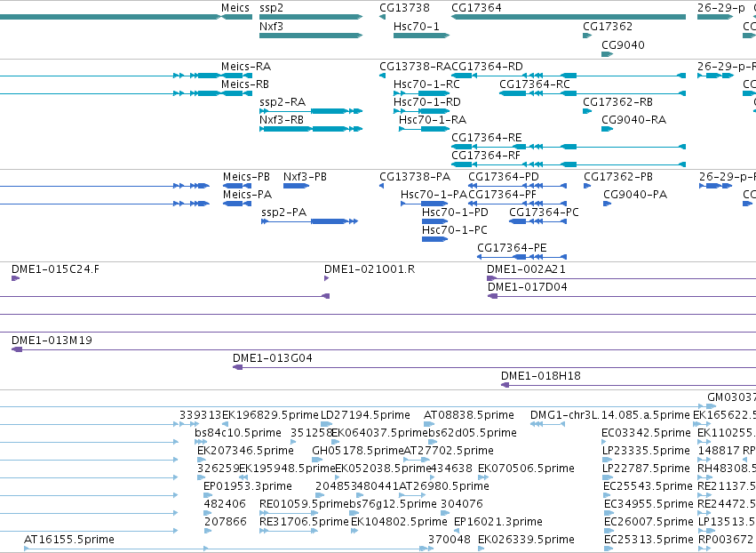
Task: Select the Hsc70-1-RA transcript label
Action: tap(433, 120)
